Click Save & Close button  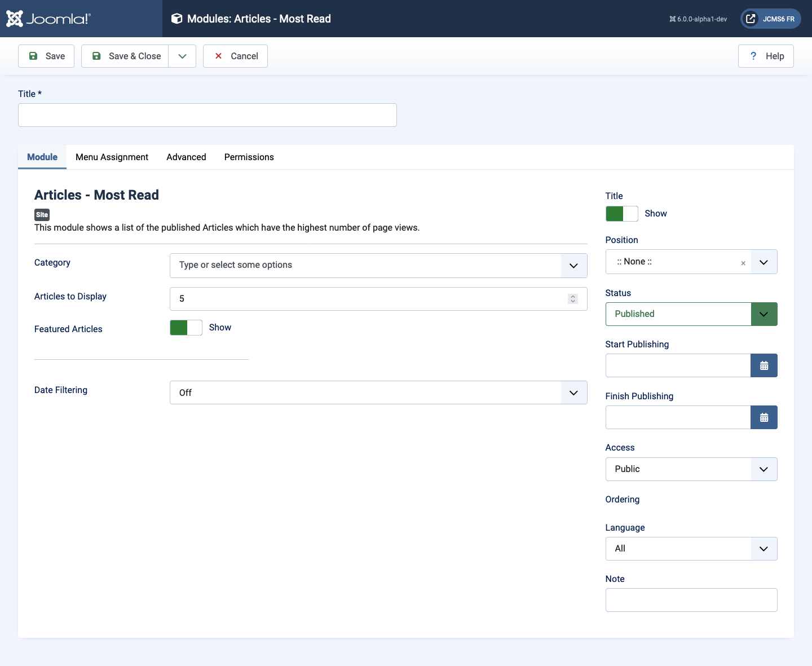point(125,56)
